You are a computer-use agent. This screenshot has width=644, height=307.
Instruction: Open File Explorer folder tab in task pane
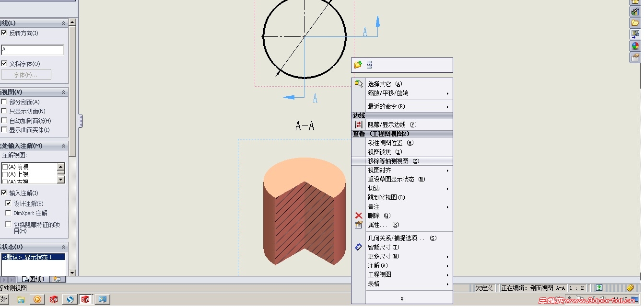point(635,23)
